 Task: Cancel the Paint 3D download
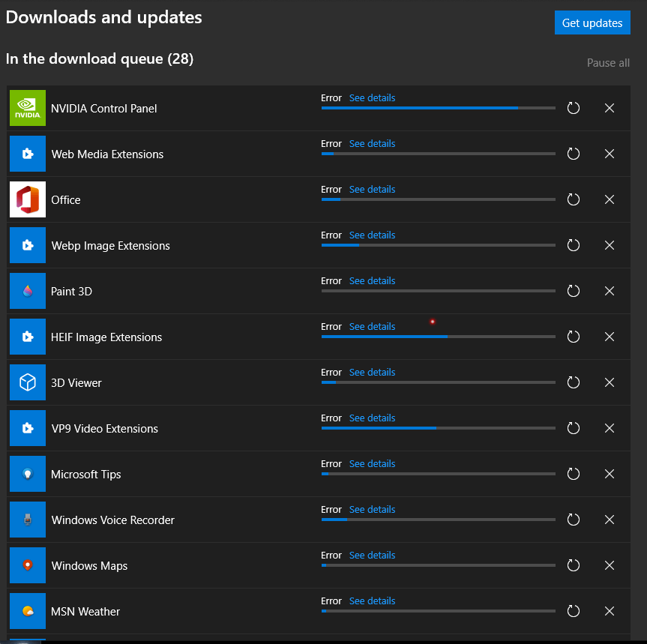click(x=610, y=292)
